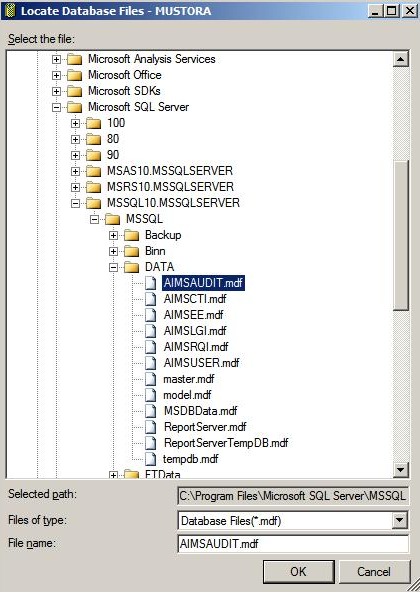420x592 pixels.
Task: Click the ReportServer.mdf file icon
Action: pyautogui.click(x=150, y=427)
